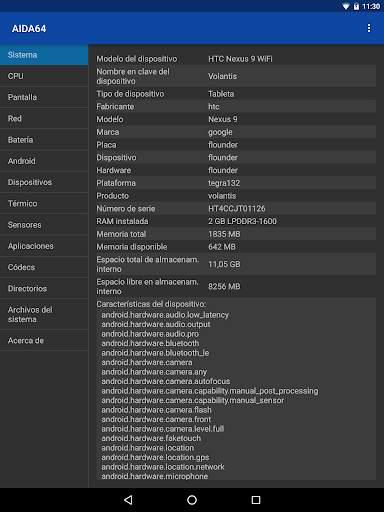Select android.hardware.camera.autofocus entry

pos(166,381)
